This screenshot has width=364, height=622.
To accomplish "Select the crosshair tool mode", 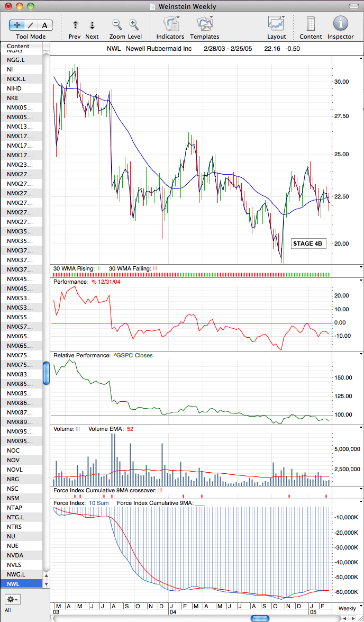I will 16,25.
